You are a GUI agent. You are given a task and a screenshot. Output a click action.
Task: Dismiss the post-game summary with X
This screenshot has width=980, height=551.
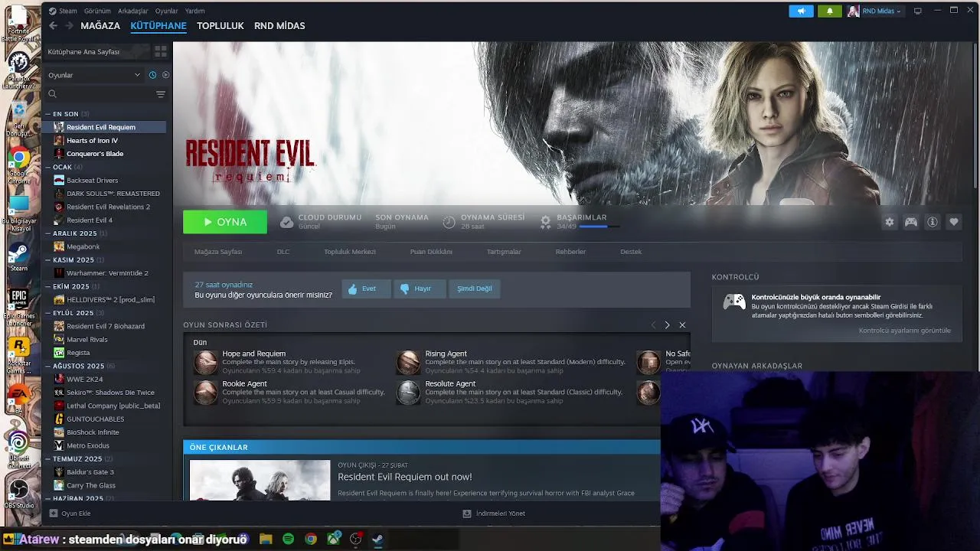[x=682, y=325]
